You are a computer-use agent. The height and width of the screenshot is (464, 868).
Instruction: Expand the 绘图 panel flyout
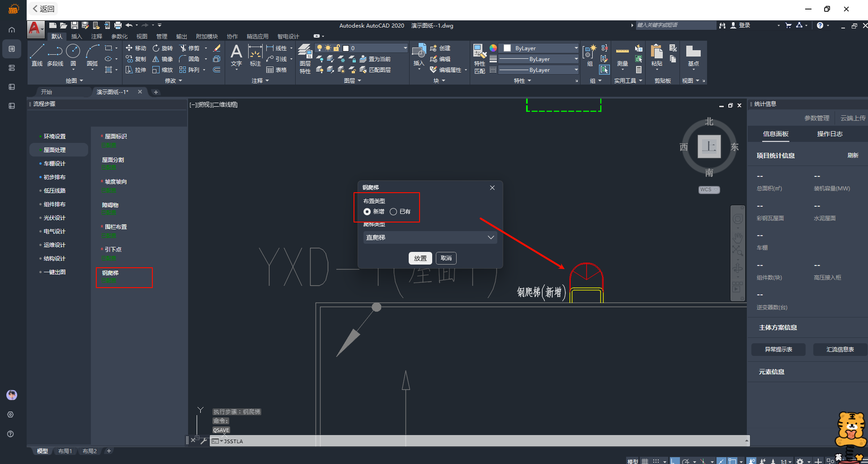coord(75,80)
